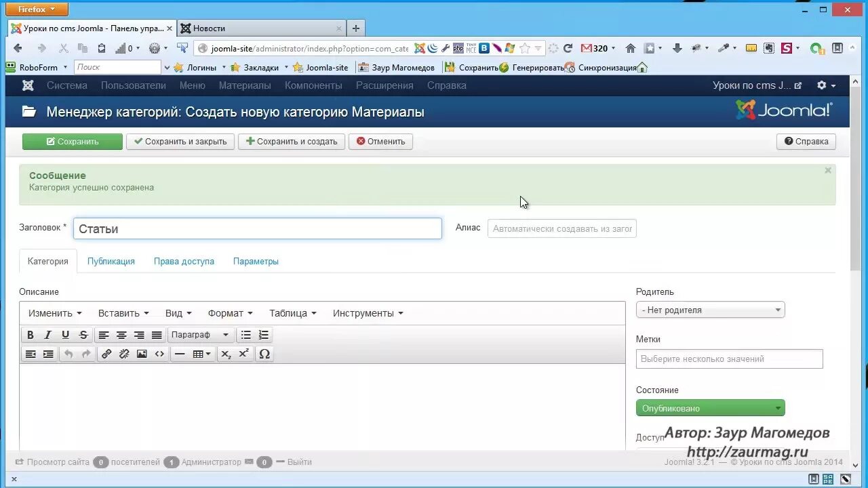Align text right in the editor

139,335
